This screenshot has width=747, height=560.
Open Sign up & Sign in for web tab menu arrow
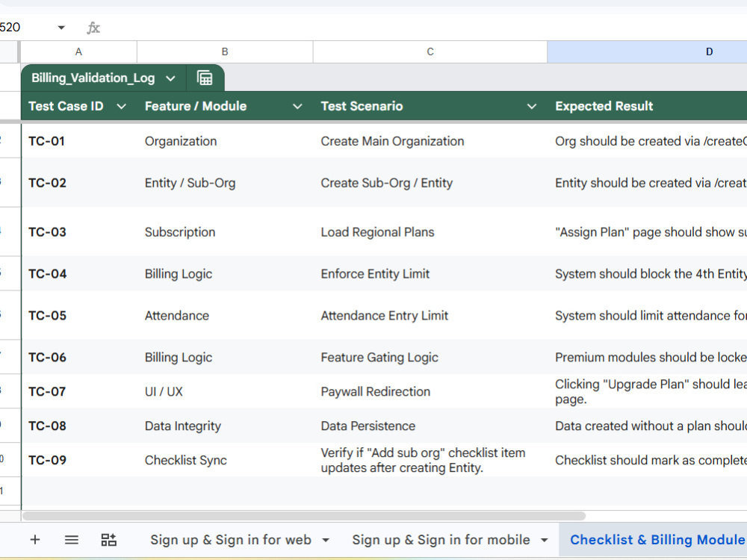(x=326, y=540)
